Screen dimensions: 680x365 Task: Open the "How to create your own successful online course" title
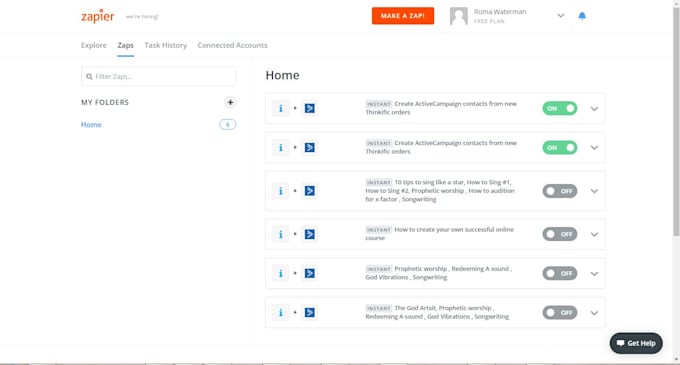(439, 234)
